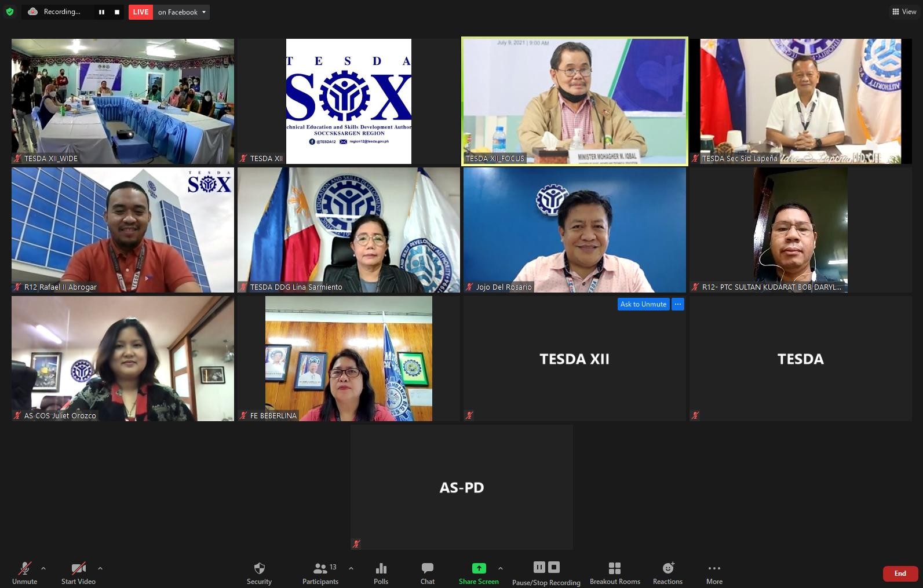Open the Participants panel
This screenshot has height=588, width=923.
pyautogui.click(x=320, y=573)
